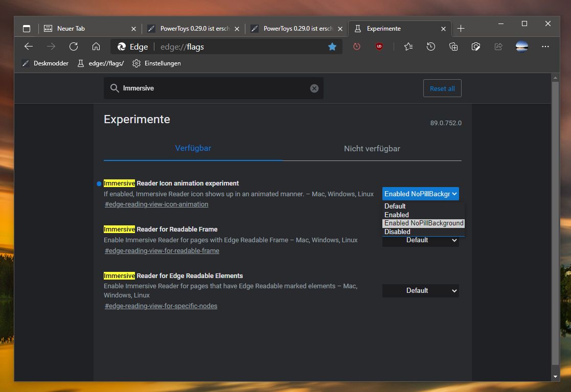Image resolution: width=571 pixels, height=392 pixels.
Task: Click the Immersive Reader for Readable Frame title
Action: [x=161, y=229]
